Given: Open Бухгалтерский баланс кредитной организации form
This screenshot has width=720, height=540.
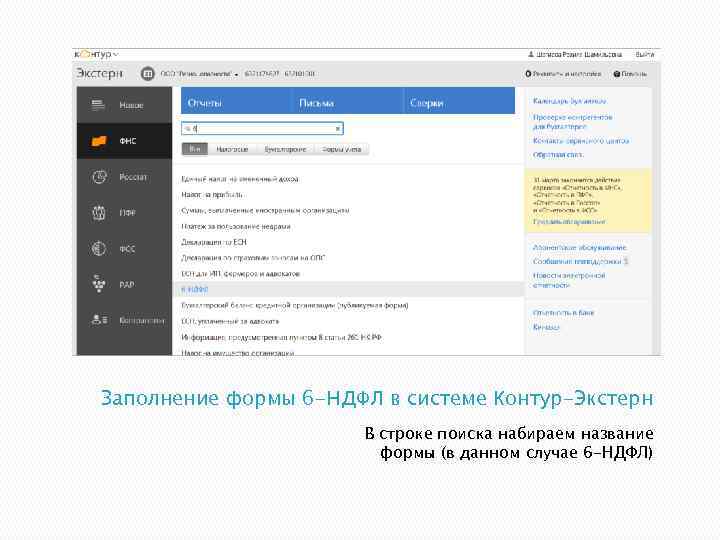Looking at the screenshot, I should click(x=294, y=305).
